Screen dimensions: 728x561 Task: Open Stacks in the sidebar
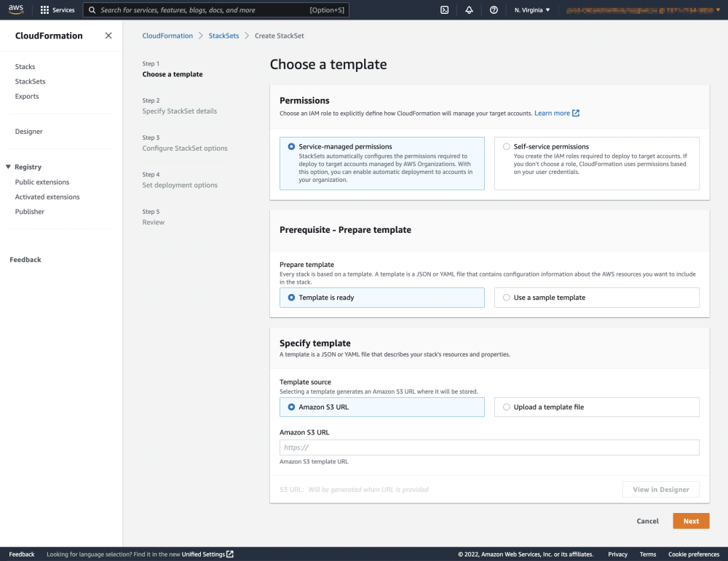25,67
